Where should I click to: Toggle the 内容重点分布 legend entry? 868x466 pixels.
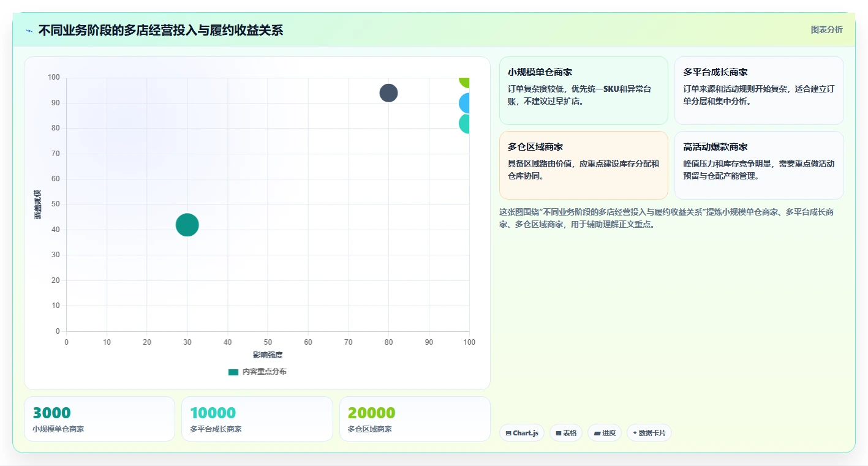click(x=257, y=372)
